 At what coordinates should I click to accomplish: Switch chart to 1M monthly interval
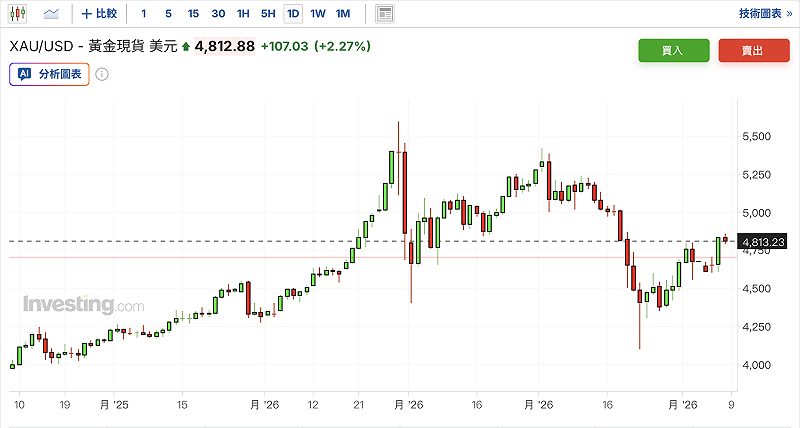(343, 14)
